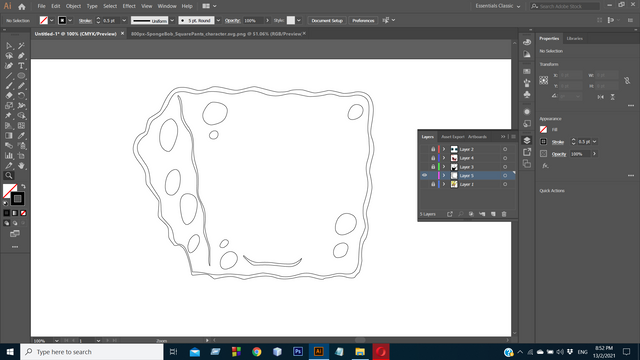640x360 pixels.
Task: Open stroke weight dropdown in control bar
Action: [x=124, y=20]
